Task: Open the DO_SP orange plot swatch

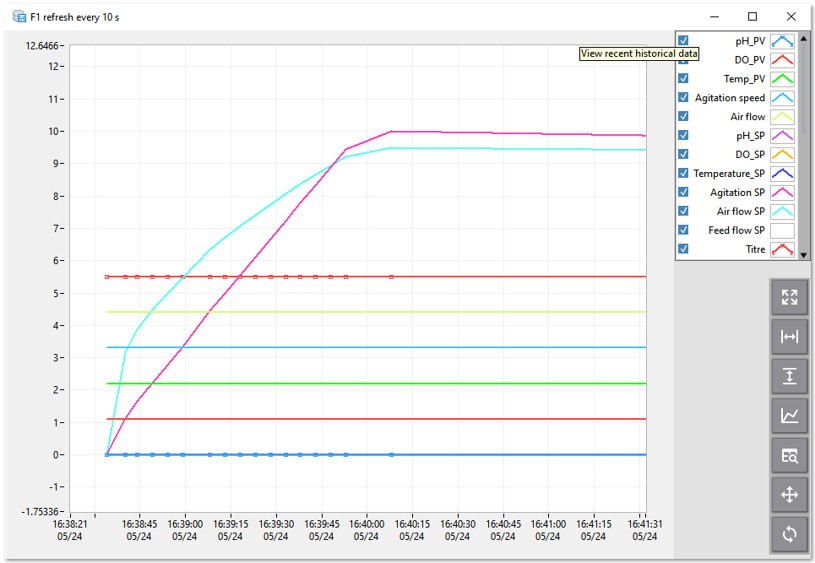Action: [x=782, y=154]
